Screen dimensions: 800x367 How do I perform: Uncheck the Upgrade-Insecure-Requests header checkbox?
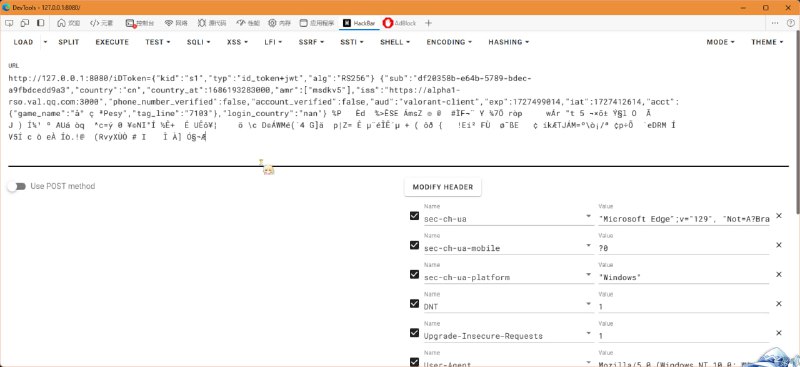(414, 333)
